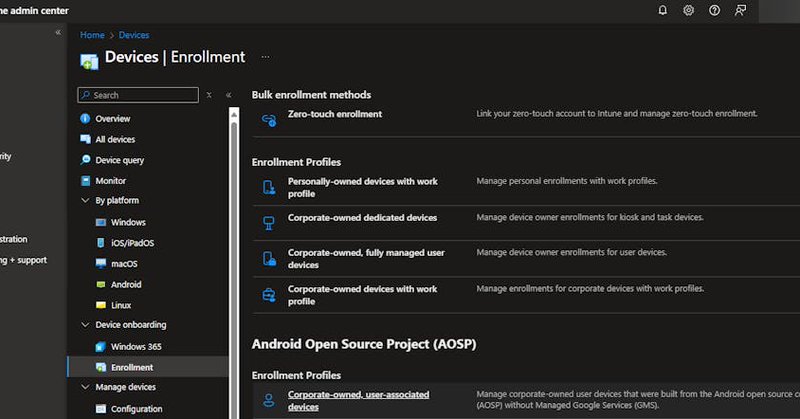Open Corporate-owned devices with work profile
This screenshot has height=419, width=800.
(362, 295)
